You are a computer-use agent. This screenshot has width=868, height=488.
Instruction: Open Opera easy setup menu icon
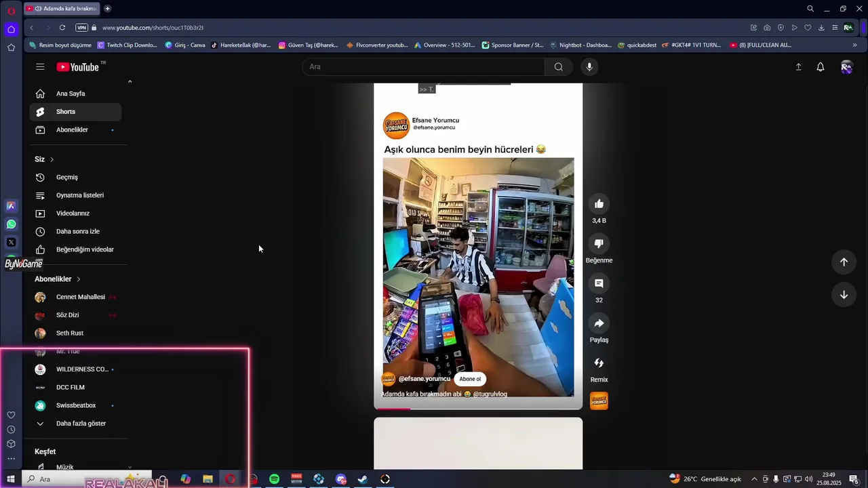[x=835, y=28]
